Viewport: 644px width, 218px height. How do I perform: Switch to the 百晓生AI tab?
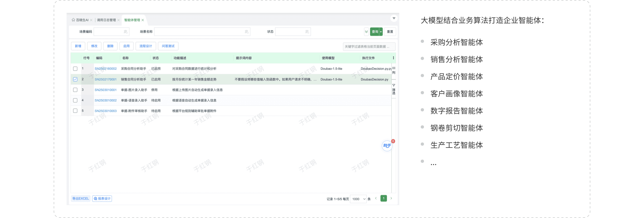click(82, 20)
